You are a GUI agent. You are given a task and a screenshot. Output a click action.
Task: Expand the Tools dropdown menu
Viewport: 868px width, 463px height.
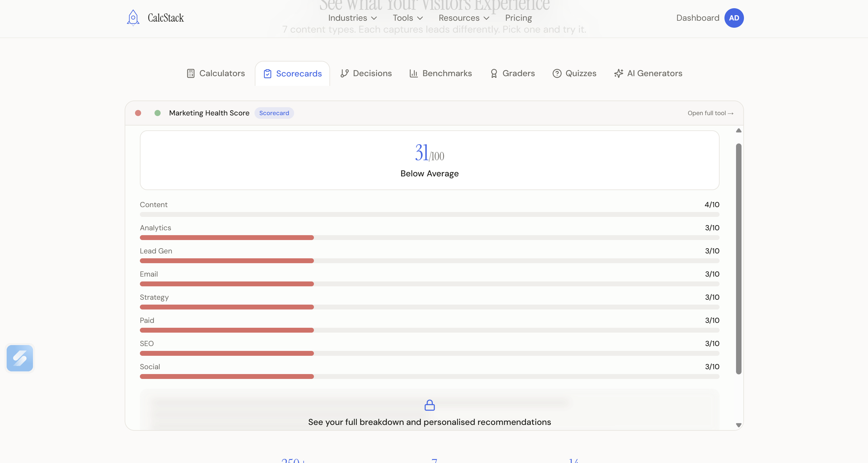408,18
